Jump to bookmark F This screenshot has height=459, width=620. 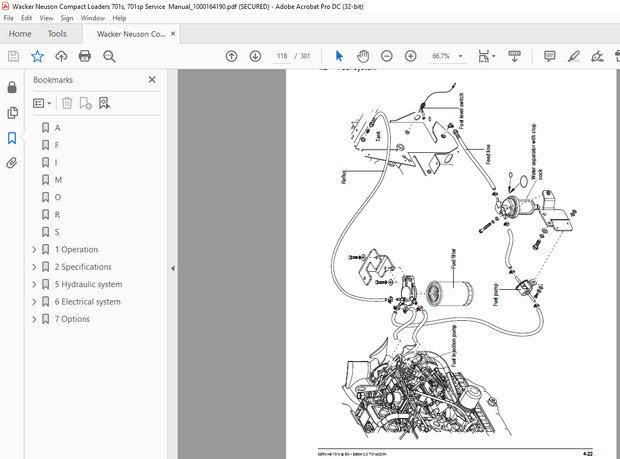click(x=57, y=145)
